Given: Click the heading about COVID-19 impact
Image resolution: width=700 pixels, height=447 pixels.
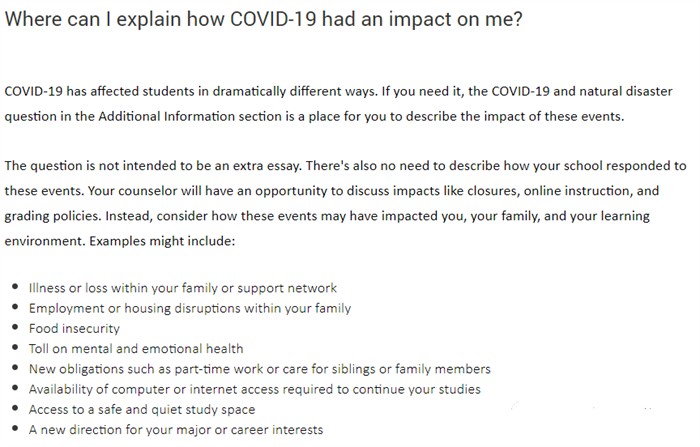Looking at the screenshot, I should click(263, 19).
